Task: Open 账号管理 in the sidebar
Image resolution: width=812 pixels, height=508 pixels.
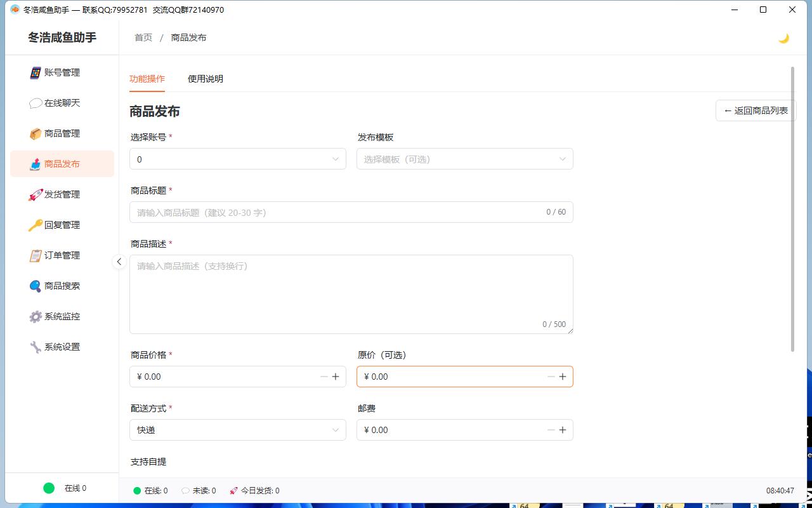Action: [62, 72]
